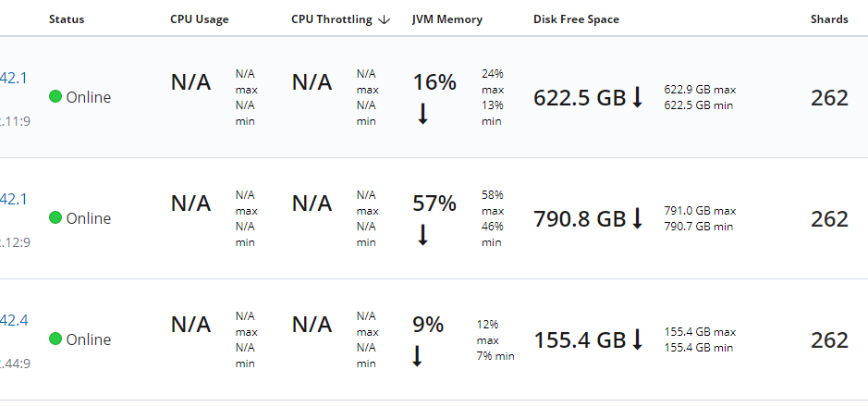Sort table by Shards column header

coord(829,19)
